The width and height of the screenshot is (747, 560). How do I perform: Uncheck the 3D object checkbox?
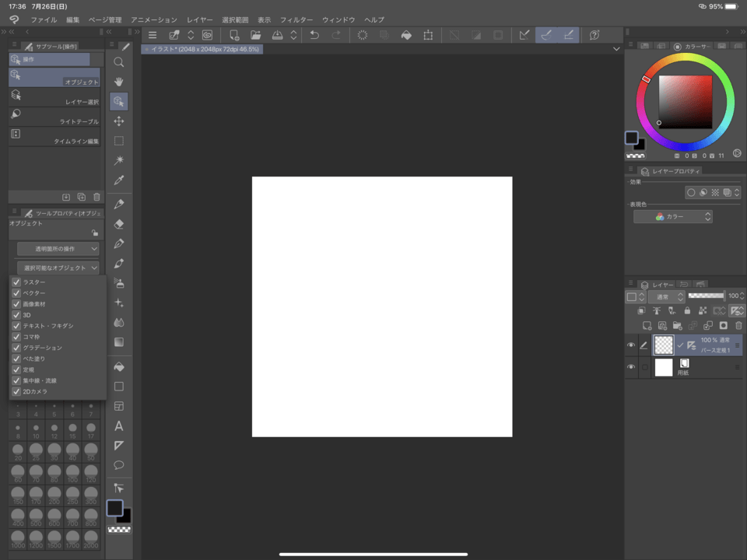pyautogui.click(x=16, y=315)
